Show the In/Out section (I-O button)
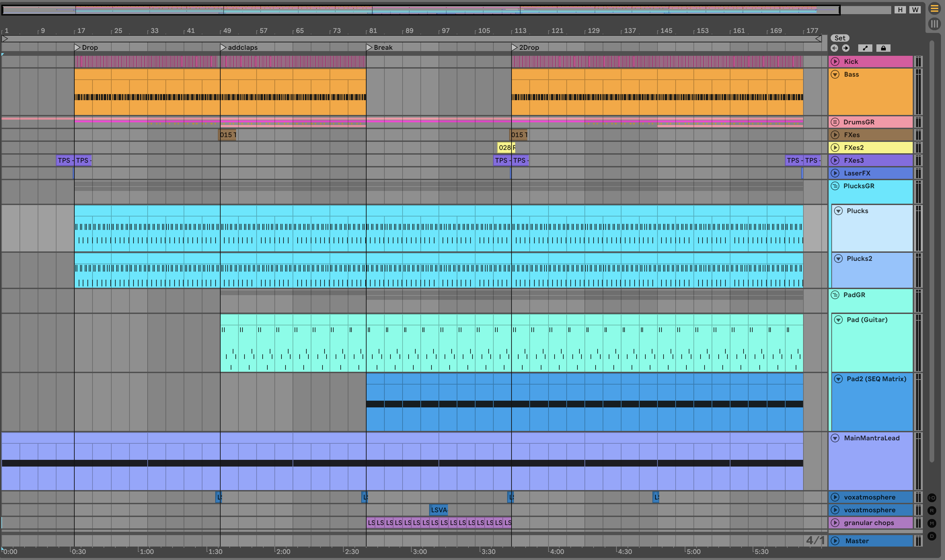Screen dimensions: 945x560 [932, 498]
